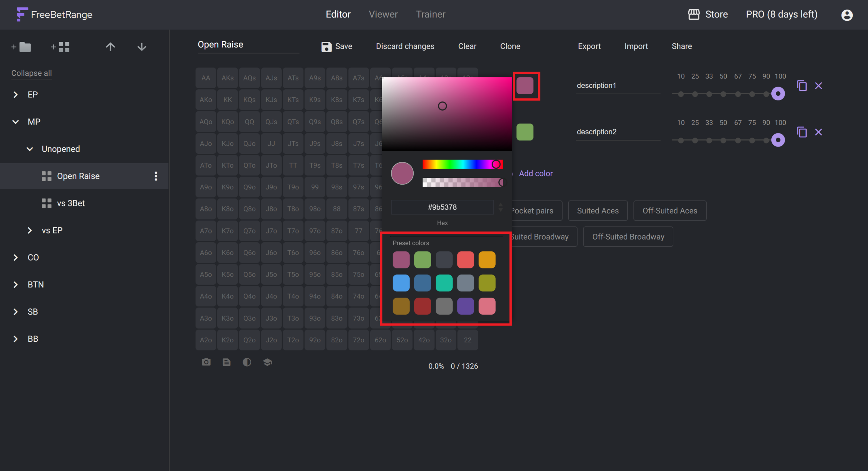The height and width of the screenshot is (471, 868).
Task: Add a new folder in sidebar
Action: 21,47
